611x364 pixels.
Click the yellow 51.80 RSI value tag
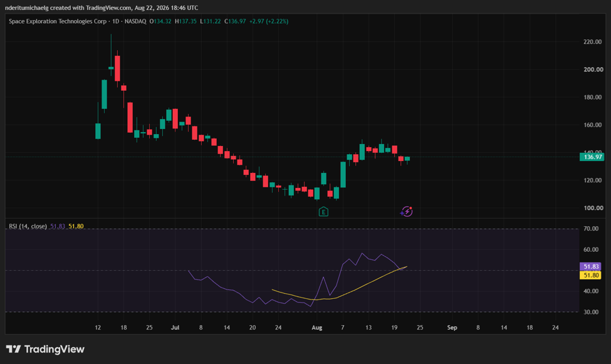pos(591,275)
